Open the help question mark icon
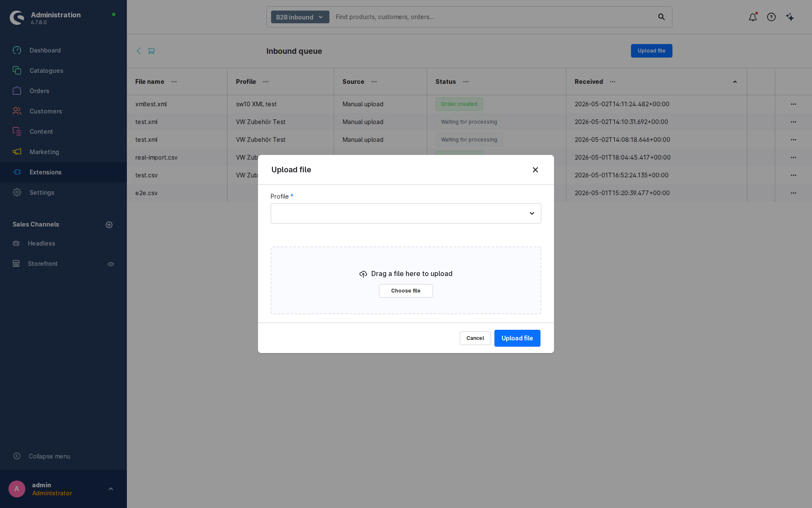The height and width of the screenshot is (508, 812). tap(771, 17)
